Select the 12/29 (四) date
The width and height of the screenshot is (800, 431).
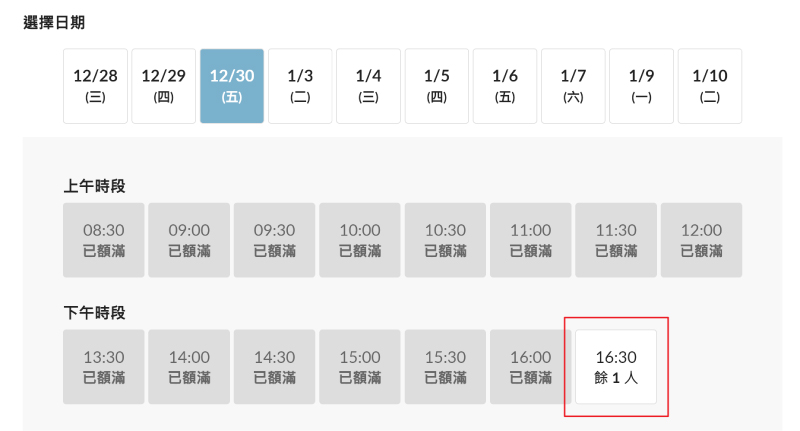coord(163,86)
